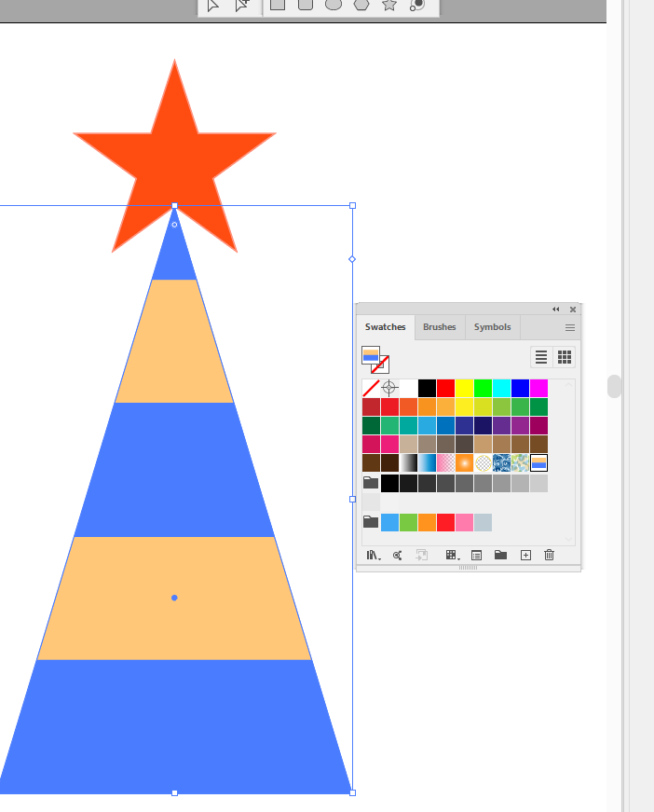Collapse the Swatches panel to icons
This screenshot has width=654, height=812.
tap(555, 310)
